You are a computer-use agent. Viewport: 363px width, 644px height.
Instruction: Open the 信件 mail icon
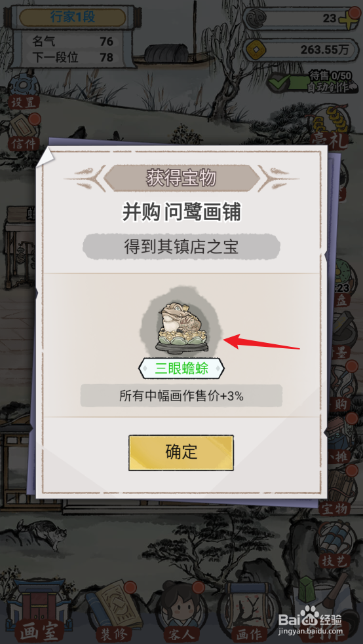click(24, 132)
